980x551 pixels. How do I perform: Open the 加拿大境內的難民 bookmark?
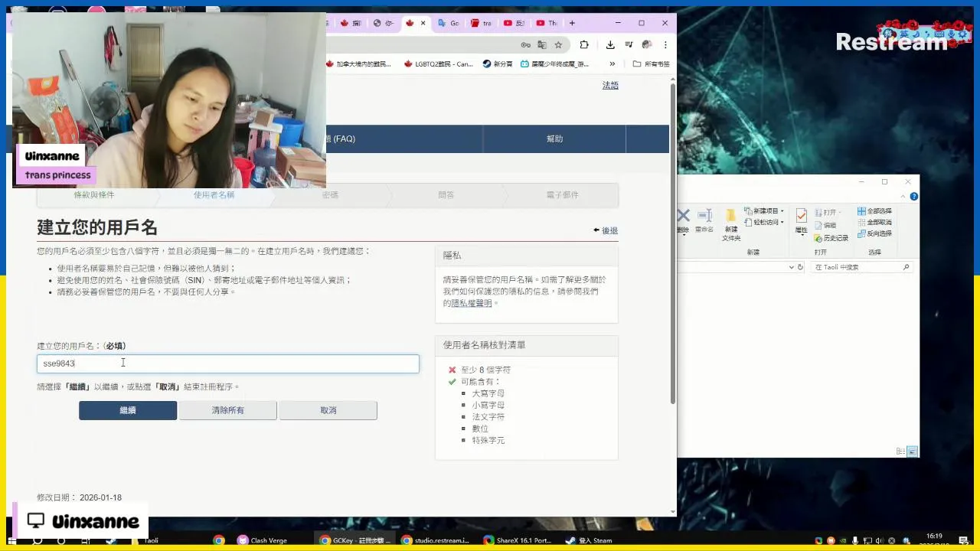[x=359, y=64]
